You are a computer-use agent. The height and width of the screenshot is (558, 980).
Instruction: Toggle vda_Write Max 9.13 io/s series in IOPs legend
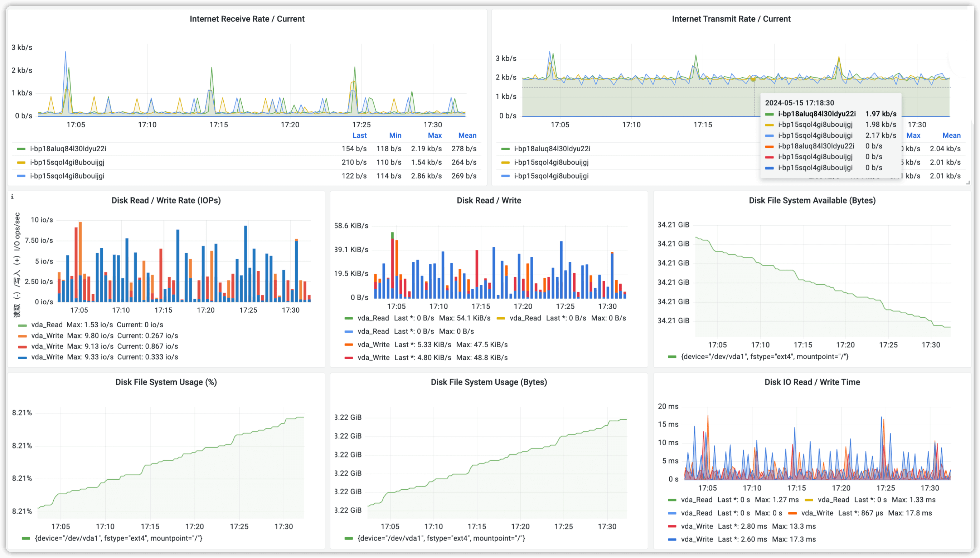point(47,346)
